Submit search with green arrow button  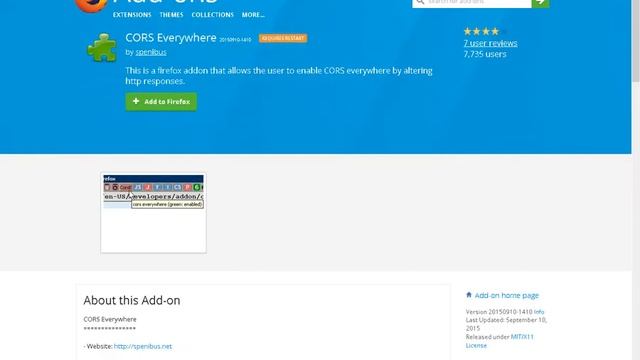[x=540, y=3]
